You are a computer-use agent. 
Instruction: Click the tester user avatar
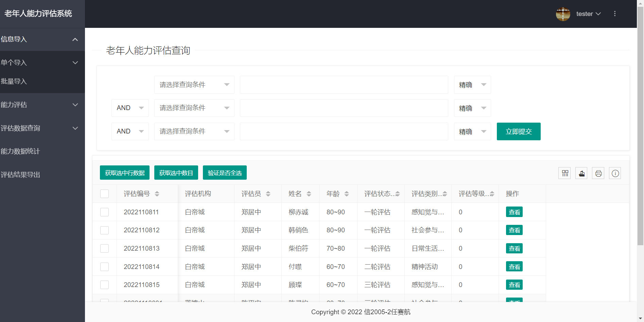point(563,14)
